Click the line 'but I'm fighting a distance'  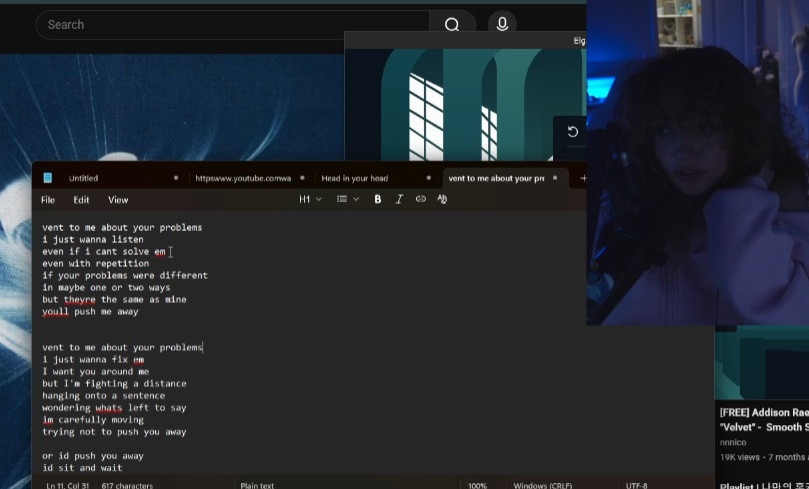pos(114,383)
